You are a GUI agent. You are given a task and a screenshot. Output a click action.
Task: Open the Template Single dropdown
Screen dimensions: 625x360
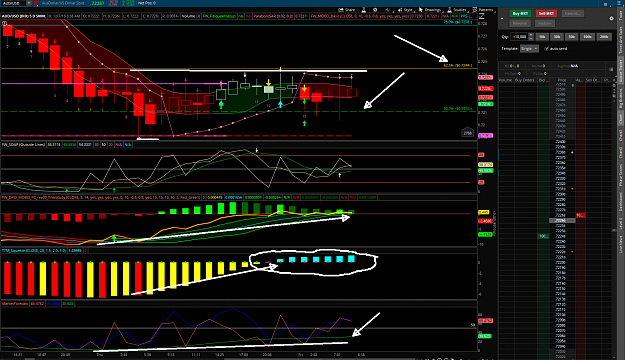pyautogui.click(x=529, y=49)
